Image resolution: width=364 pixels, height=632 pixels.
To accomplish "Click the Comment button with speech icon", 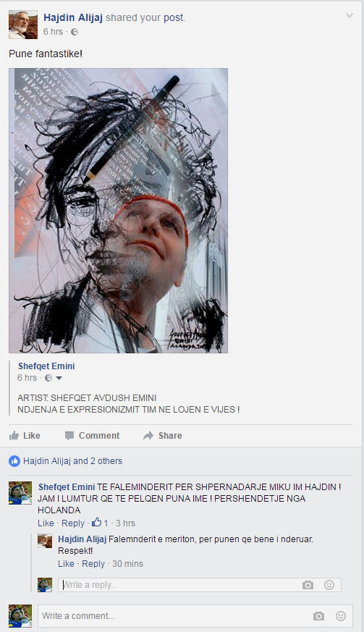I will [x=93, y=435].
